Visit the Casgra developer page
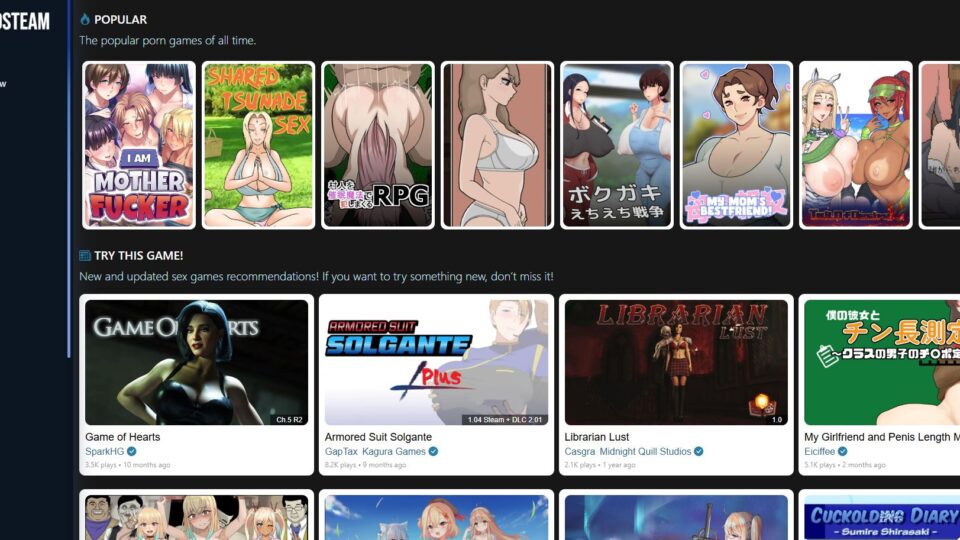960x540 pixels. click(x=579, y=451)
